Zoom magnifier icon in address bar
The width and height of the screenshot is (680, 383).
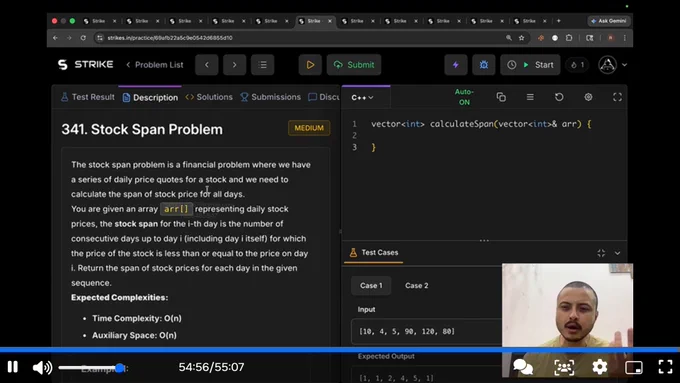tap(509, 38)
